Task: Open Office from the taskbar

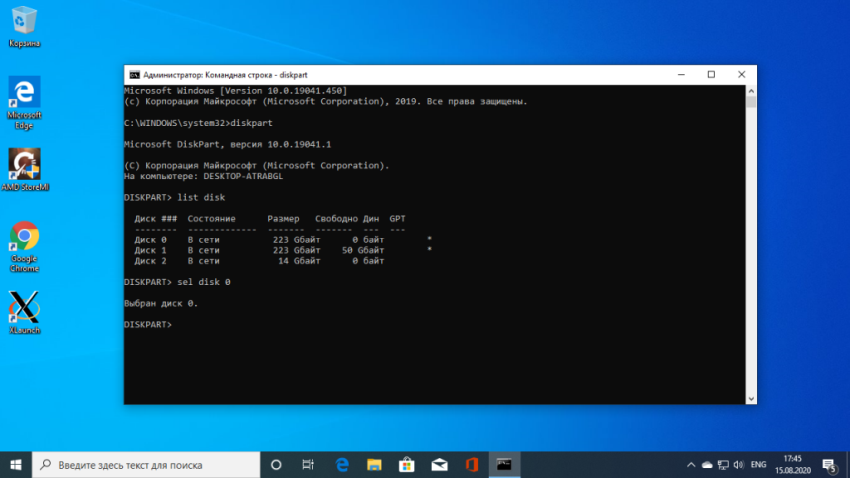Action: coord(471,465)
